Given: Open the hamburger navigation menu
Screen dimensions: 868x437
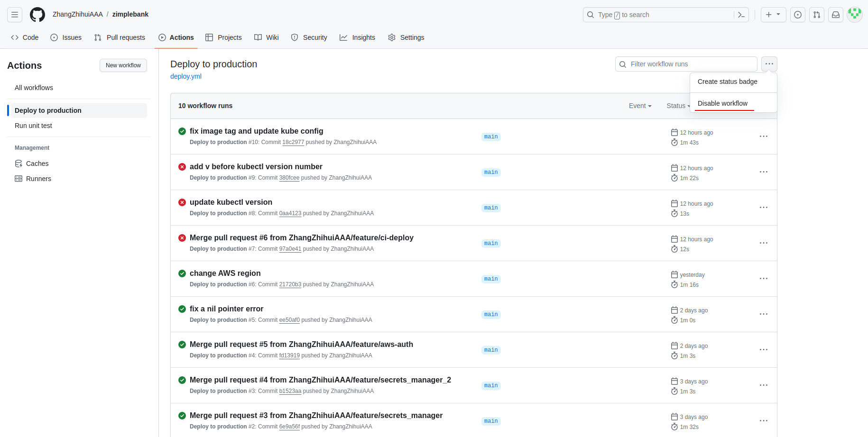Looking at the screenshot, I should (x=15, y=15).
